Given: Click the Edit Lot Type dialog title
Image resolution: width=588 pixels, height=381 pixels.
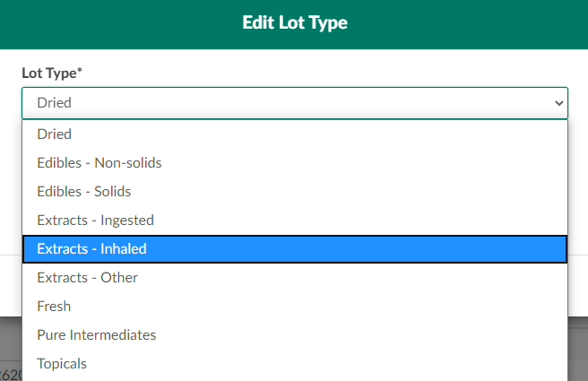Looking at the screenshot, I should pos(294,22).
